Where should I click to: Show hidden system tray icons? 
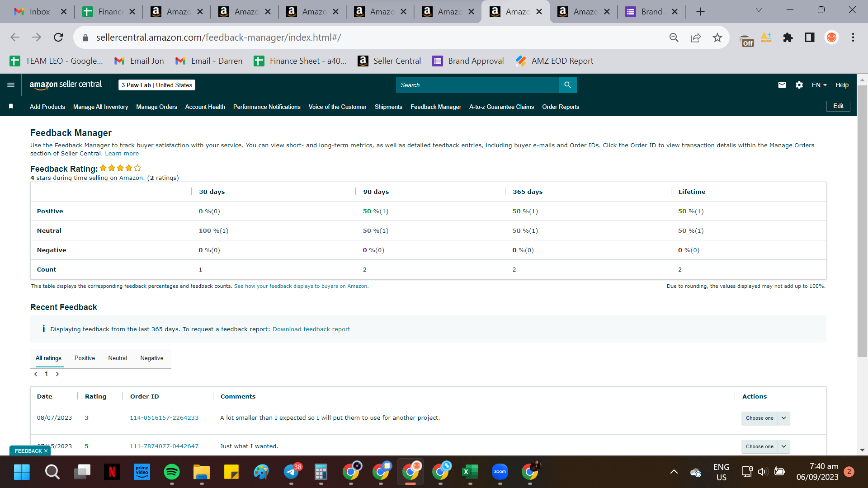pos(674,472)
